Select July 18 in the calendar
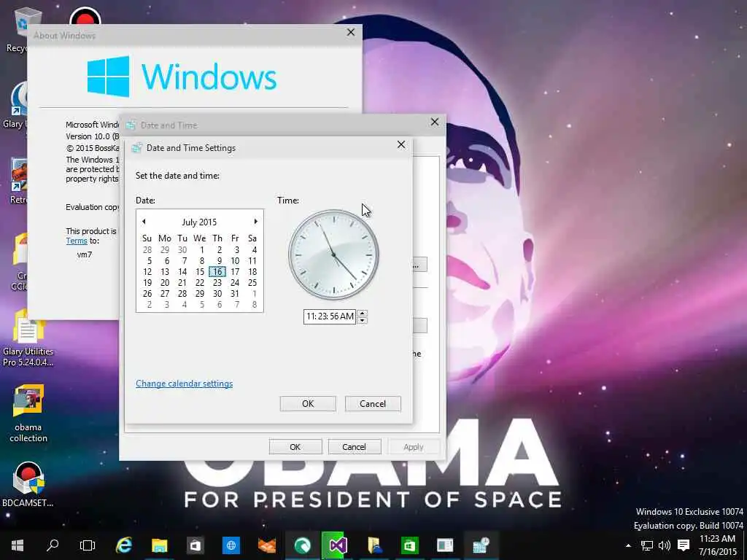Viewport: 747px width, 560px height. (x=252, y=272)
